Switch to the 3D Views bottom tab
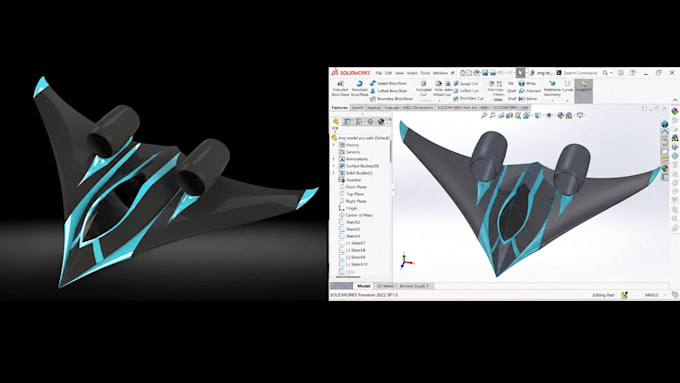 tap(385, 286)
